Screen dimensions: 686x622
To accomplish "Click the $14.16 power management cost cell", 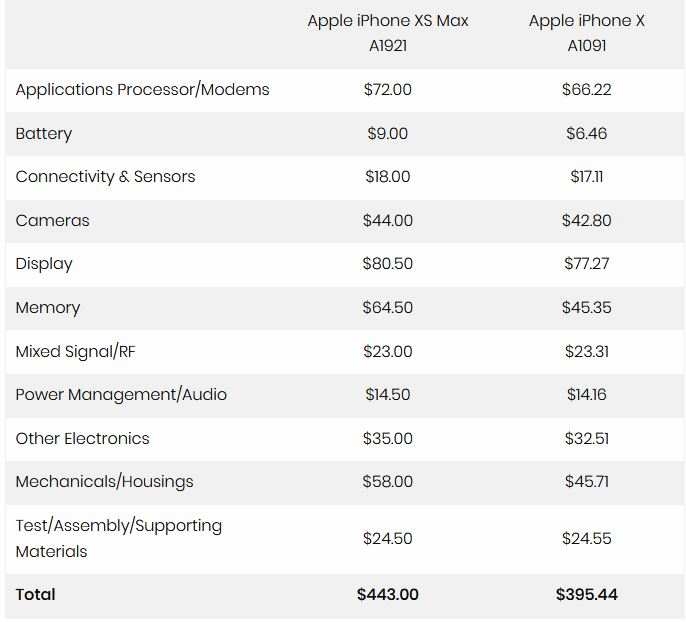I will (586, 395).
